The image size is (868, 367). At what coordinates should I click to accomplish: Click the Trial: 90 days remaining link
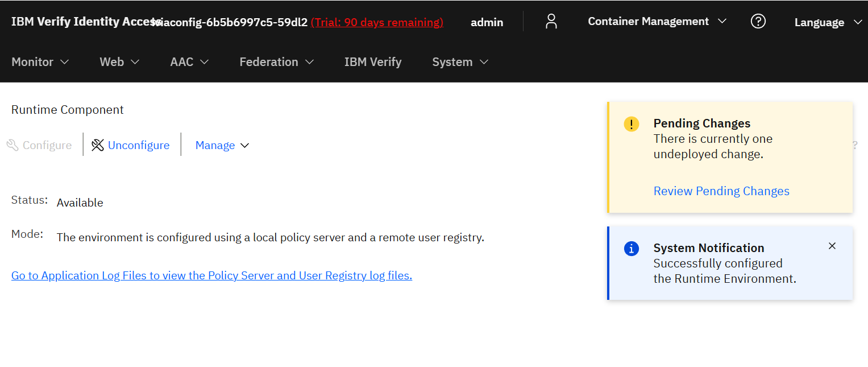pyautogui.click(x=377, y=22)
